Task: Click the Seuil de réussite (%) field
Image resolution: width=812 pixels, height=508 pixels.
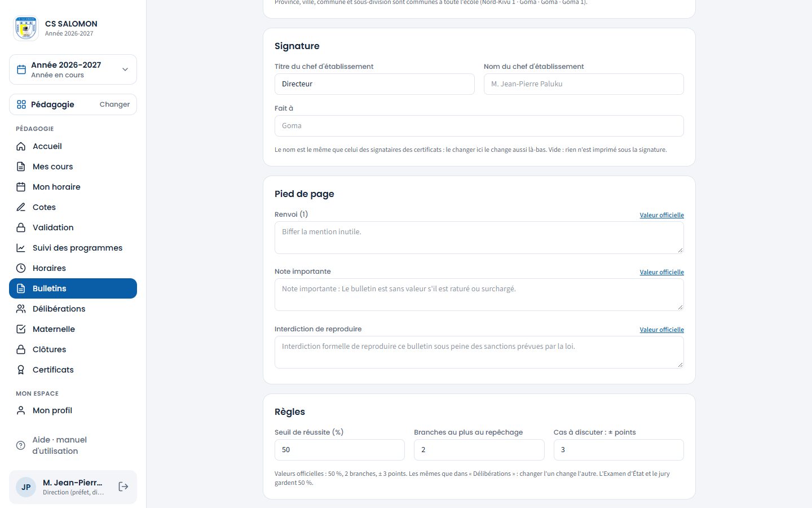Action: (x=339, y=450)
